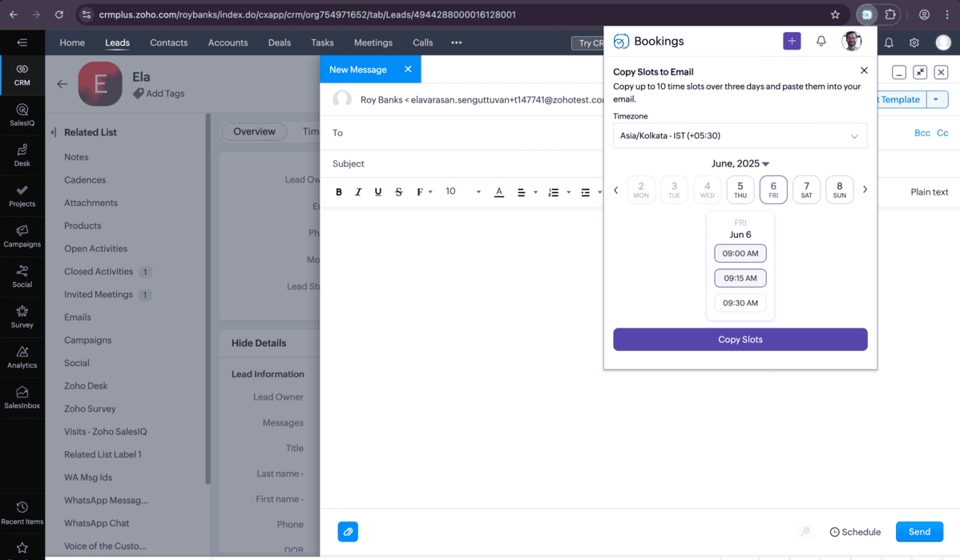The height and width of the screenshot is (560, 960).
Task: Bookmark this page with the star icon
Action: (x=835, y=14)
